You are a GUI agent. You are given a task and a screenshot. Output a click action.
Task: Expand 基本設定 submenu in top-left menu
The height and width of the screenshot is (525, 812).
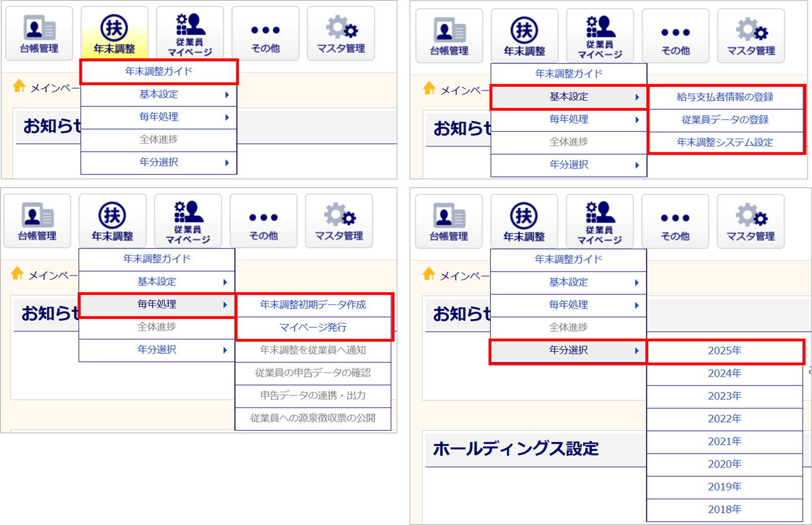tap(159, 94)
